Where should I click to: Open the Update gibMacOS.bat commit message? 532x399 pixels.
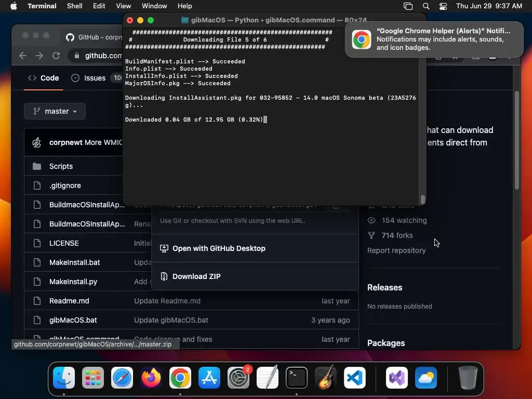171,320
